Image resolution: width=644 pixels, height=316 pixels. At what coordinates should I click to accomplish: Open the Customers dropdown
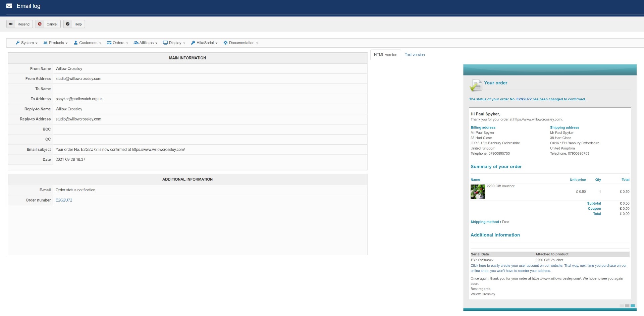pyautogui.click(x=87, y=43)
